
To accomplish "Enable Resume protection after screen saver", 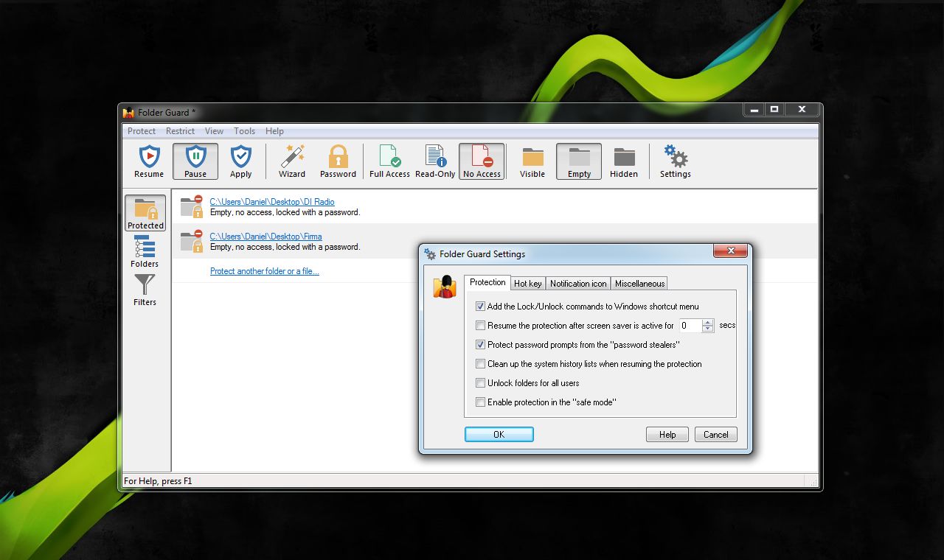I will [481, 326].
